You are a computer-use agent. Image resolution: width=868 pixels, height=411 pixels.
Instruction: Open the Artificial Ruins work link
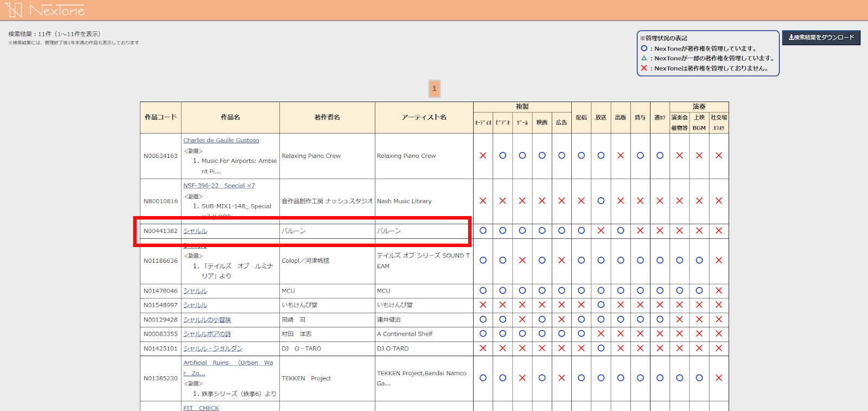tap(228, 363)
